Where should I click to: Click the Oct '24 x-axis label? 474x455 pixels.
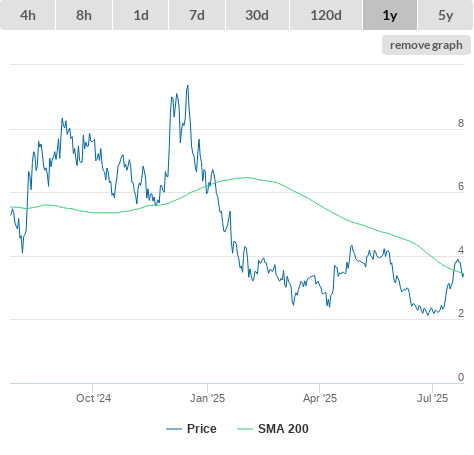[93, 398]
